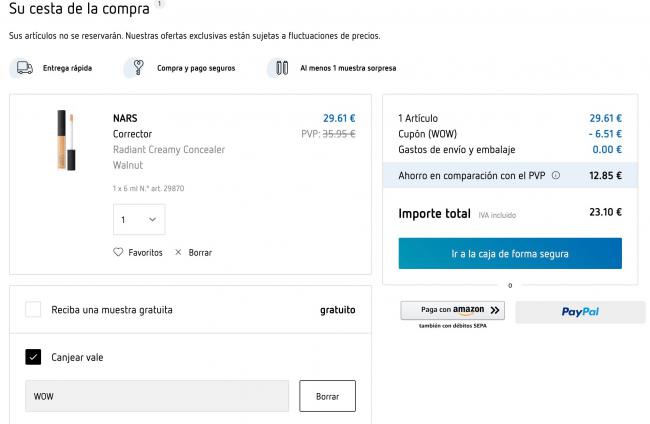Click the X icon beside Borrar
The height and width of the screenshot is (424, 650).
click(x=178, y=252)
